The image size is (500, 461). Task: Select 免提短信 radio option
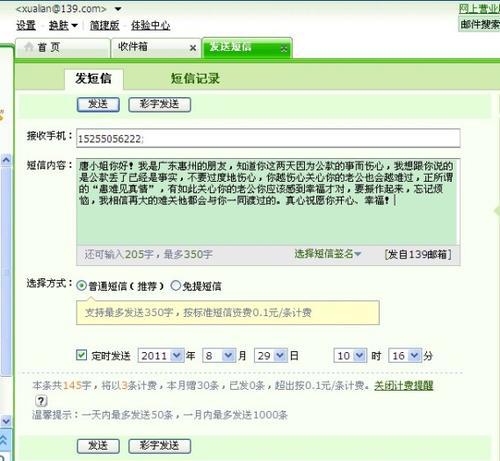pyautogui.click(x=175, y=285)
